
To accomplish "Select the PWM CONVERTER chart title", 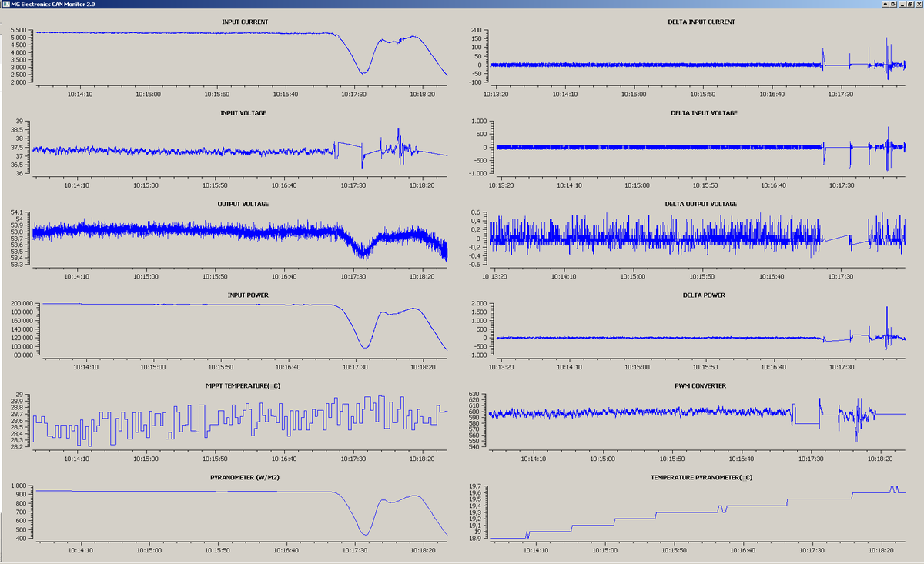I will click(701, 385).
